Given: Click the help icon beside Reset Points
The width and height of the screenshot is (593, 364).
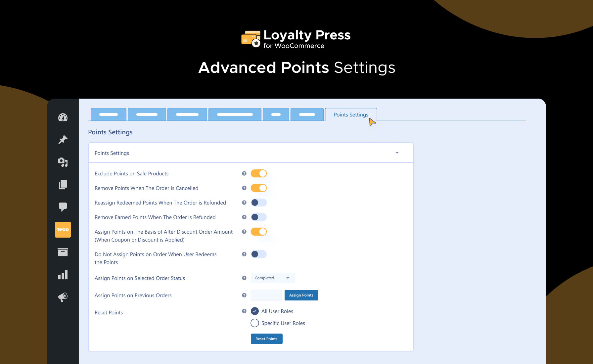Looking at the screenshot, I should coord(244,311).
